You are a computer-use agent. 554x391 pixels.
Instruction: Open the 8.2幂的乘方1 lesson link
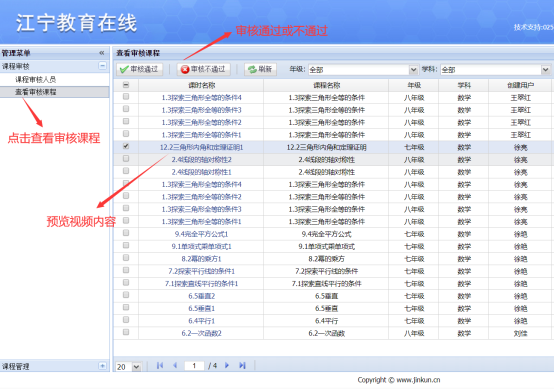[201, 259]
